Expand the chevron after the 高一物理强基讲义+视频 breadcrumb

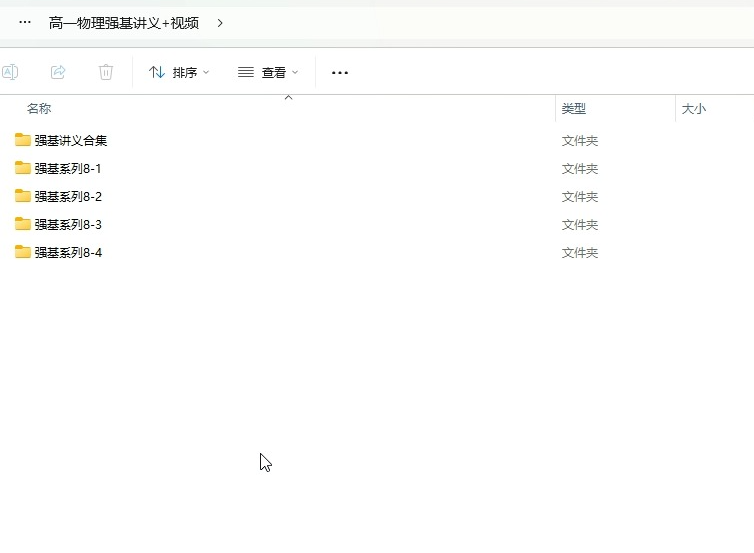tap(220, 23)
